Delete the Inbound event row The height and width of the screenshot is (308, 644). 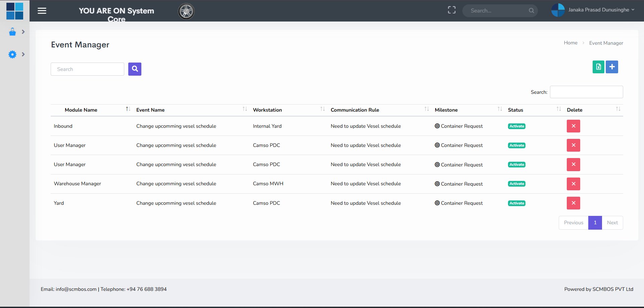tap(573, 126)
